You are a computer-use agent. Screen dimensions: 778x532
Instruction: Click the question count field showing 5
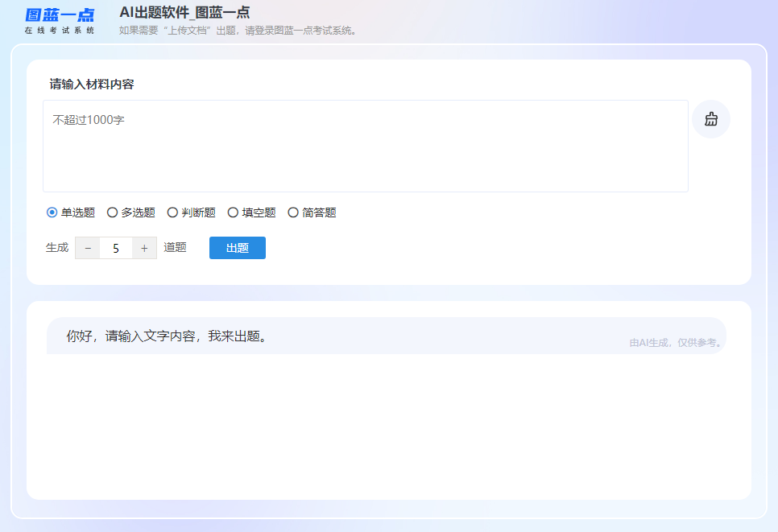pos(116,248)
